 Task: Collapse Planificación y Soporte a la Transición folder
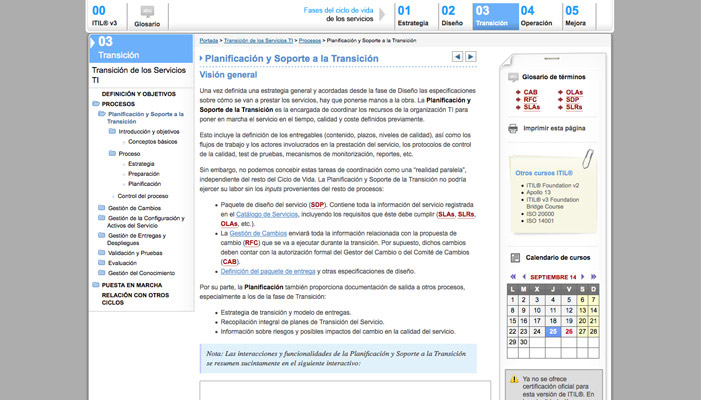pyautogui.click(x=101, y=114)
